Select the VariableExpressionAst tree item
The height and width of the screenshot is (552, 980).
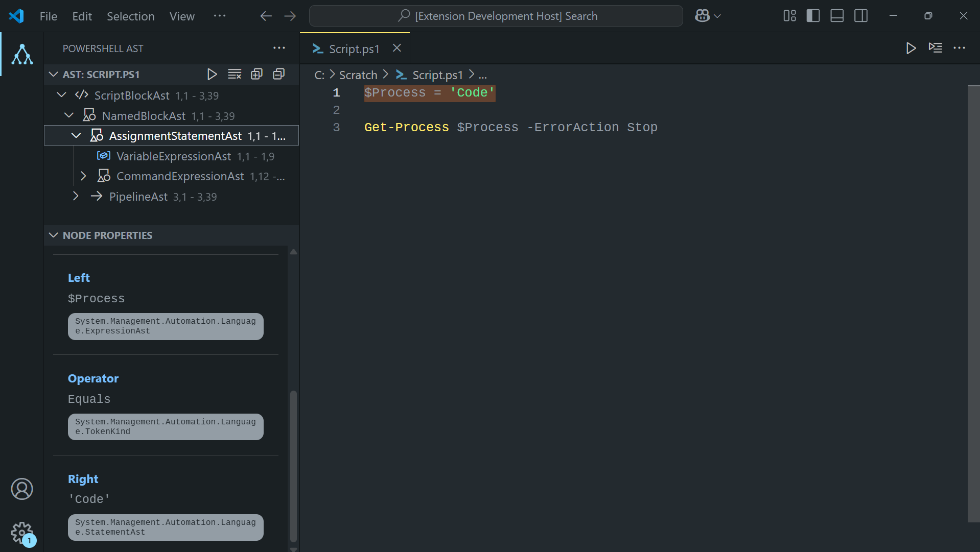[172, 156]
